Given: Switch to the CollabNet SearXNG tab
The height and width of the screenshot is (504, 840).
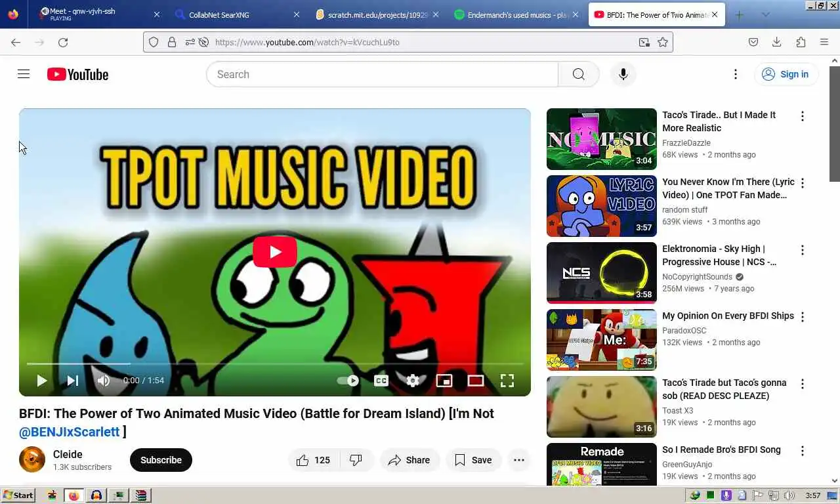Looking at the screenshot, I should coord(236,14).
